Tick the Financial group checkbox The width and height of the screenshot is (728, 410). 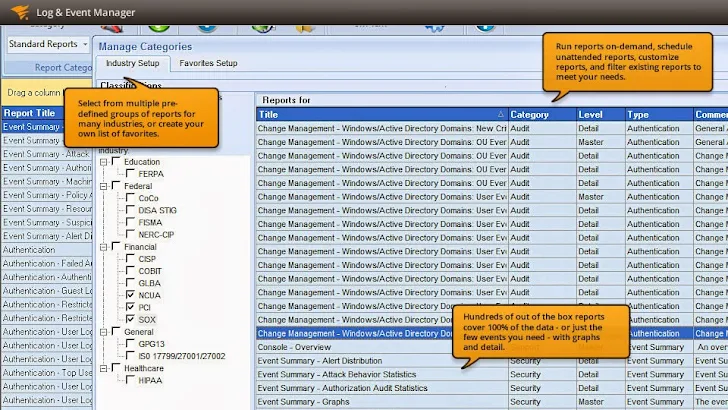pos(116,246)
